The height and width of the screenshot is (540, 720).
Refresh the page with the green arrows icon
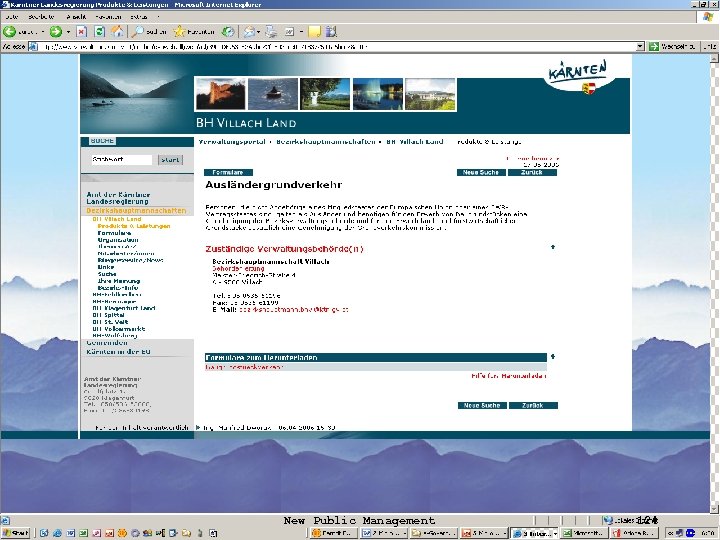click(99, 32)
